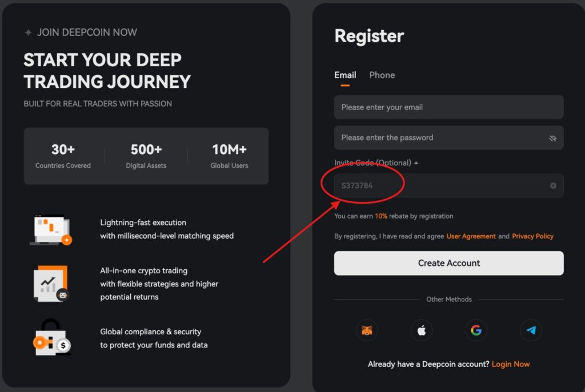Clear the invite code using the x icon
Screen dimensions: 585x392
point(552,185)
